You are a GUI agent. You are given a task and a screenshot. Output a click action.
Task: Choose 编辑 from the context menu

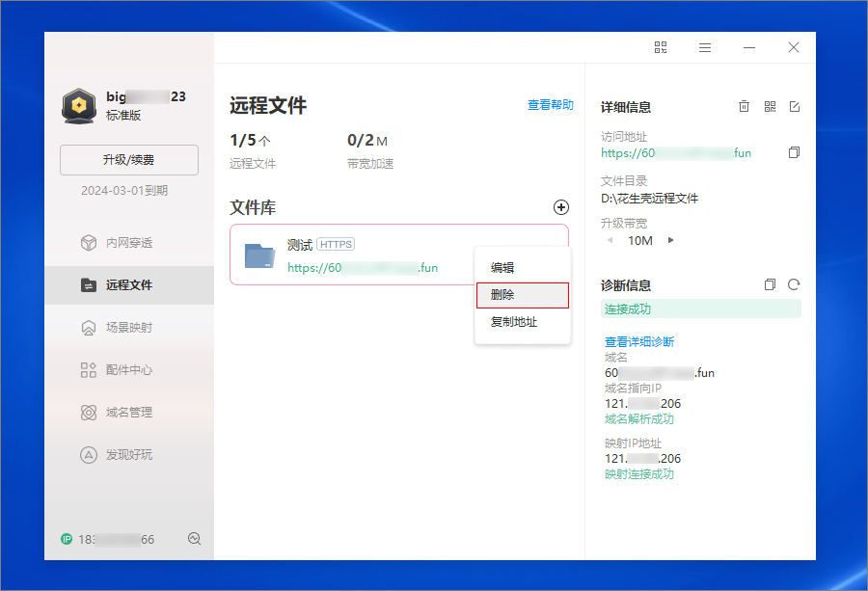click(x=522, y=268)
